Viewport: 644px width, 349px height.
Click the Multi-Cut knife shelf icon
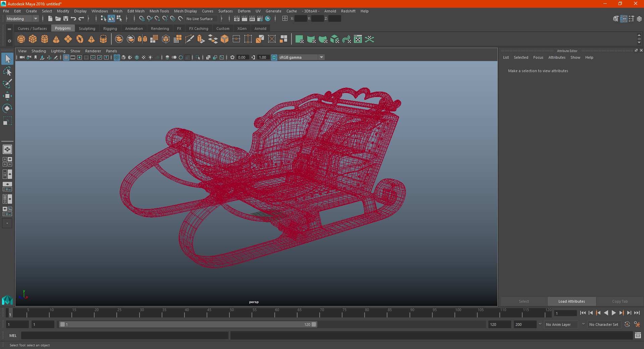point(190,39)
